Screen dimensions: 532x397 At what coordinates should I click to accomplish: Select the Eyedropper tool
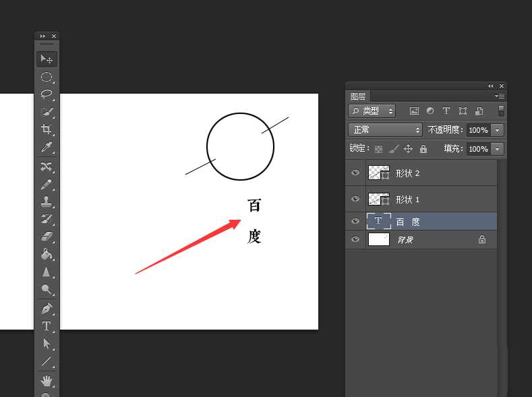[47, 147]
